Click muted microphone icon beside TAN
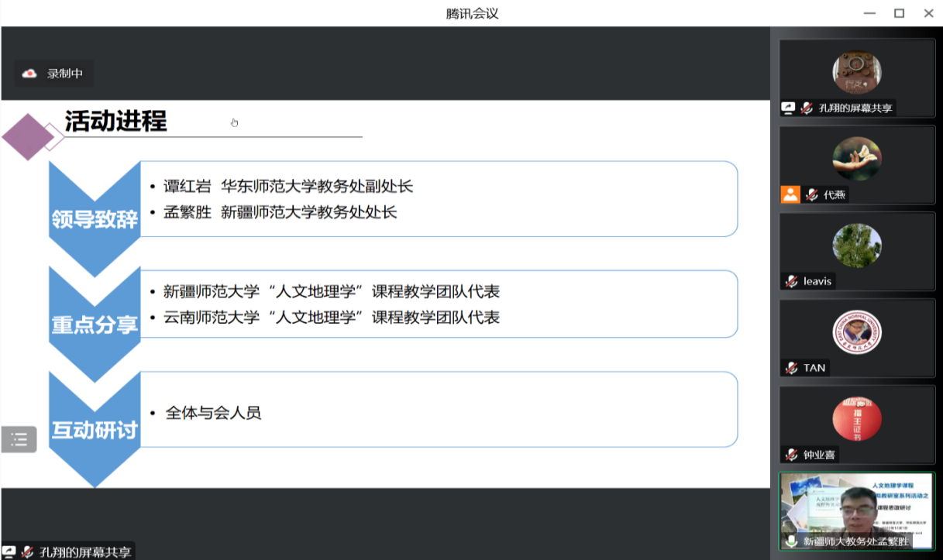This screenshot has width=943, height=560. point(791,368)
